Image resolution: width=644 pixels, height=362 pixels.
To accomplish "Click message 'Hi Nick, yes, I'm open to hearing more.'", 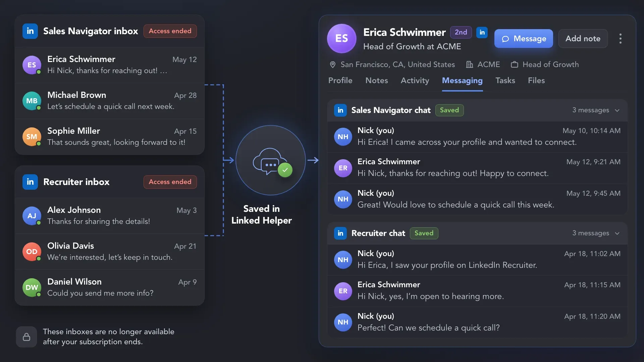I will coord(431,296).
